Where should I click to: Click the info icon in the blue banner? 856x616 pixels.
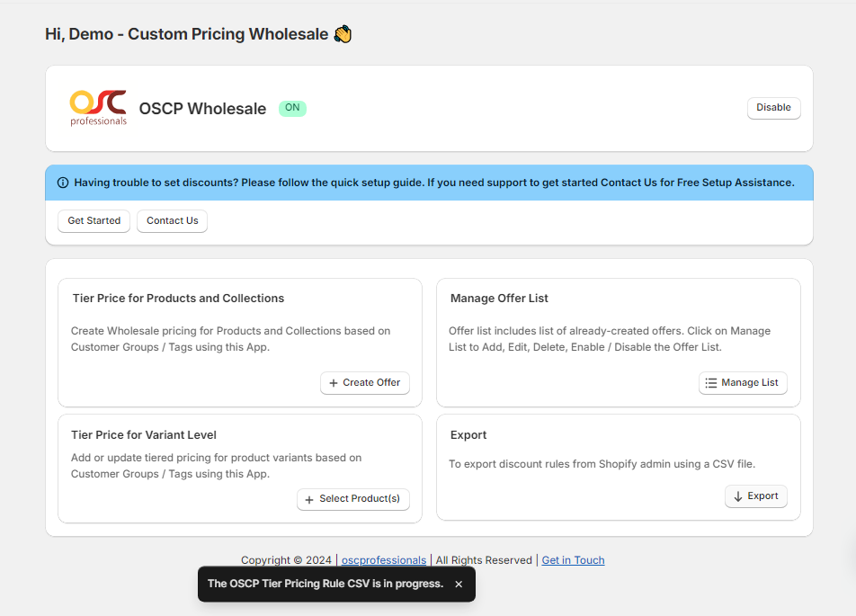63,183
